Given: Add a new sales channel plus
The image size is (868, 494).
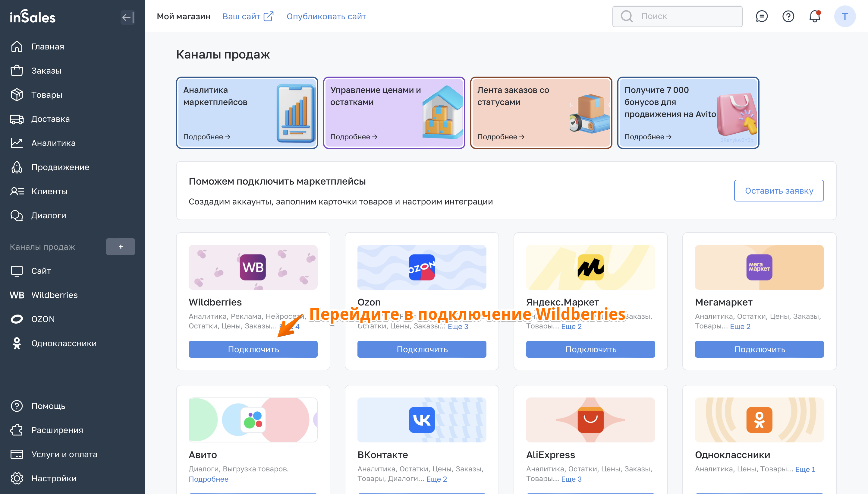Looking at the screenshot, I should coord(120,247).
